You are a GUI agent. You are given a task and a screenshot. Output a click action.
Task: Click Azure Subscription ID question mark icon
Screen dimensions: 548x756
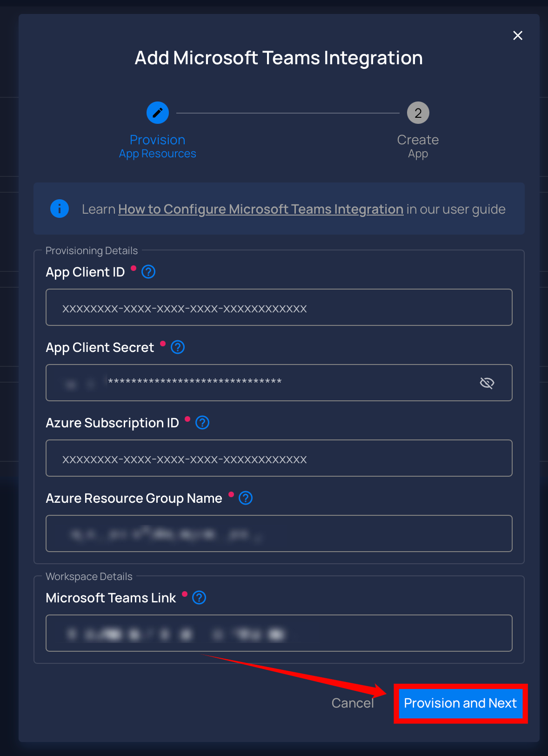coord(202,423)
